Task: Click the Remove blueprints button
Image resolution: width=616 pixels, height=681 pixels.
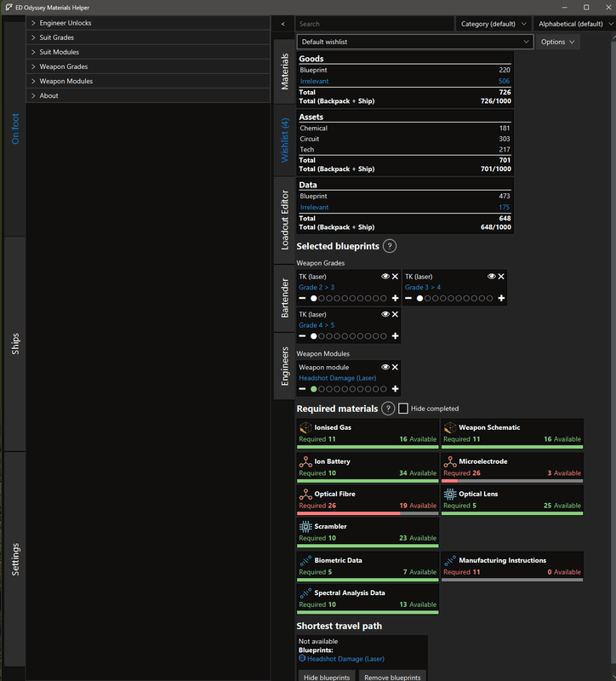Action: (392, 677)
